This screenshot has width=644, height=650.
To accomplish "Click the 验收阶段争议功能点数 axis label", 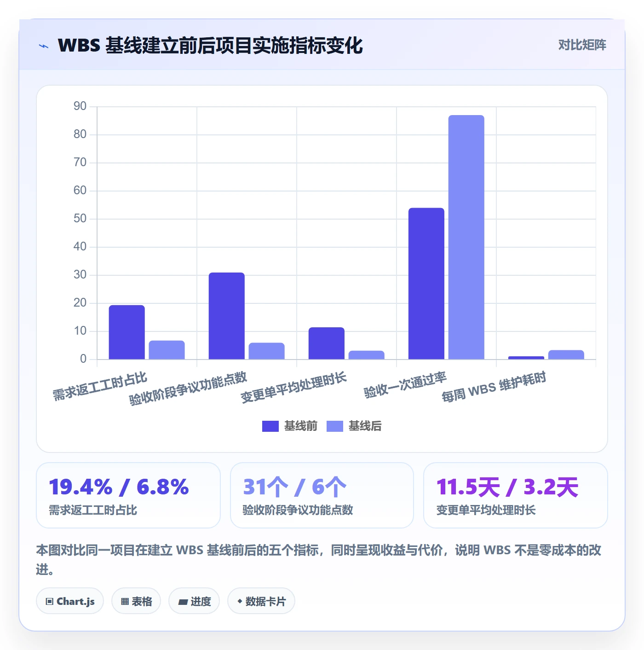I will coord(188,389).
